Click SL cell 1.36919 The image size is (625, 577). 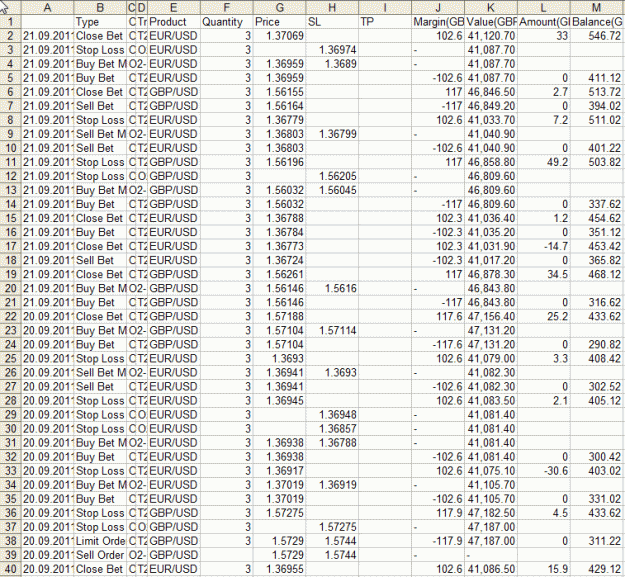[x=332, y=485]
